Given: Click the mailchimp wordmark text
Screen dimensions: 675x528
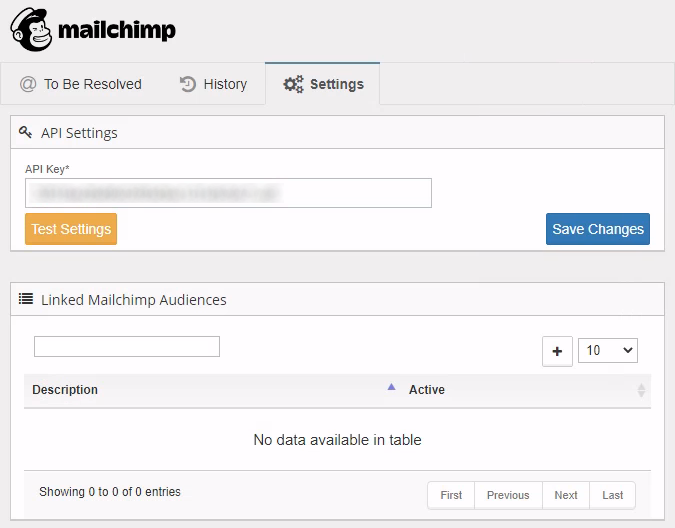Looking at the screenshot, I should point(117,31).
